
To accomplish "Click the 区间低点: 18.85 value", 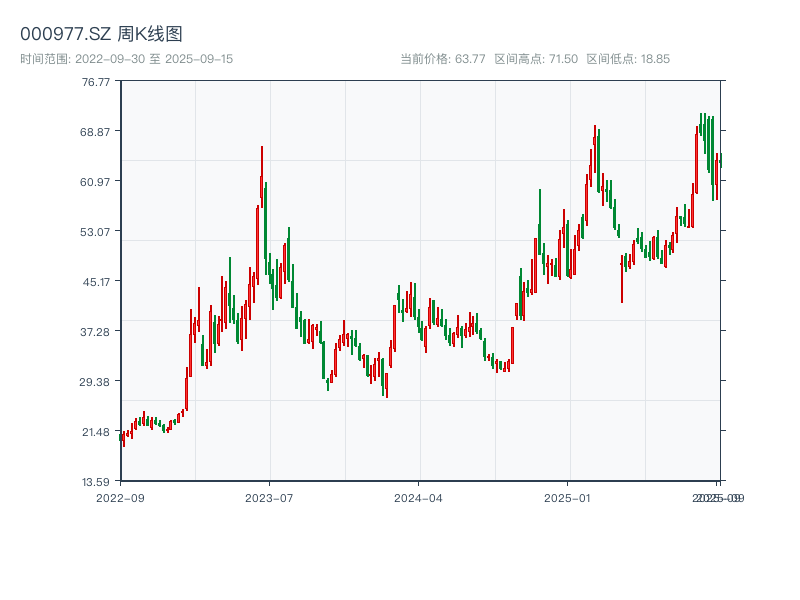I will (x=628, y=59).
